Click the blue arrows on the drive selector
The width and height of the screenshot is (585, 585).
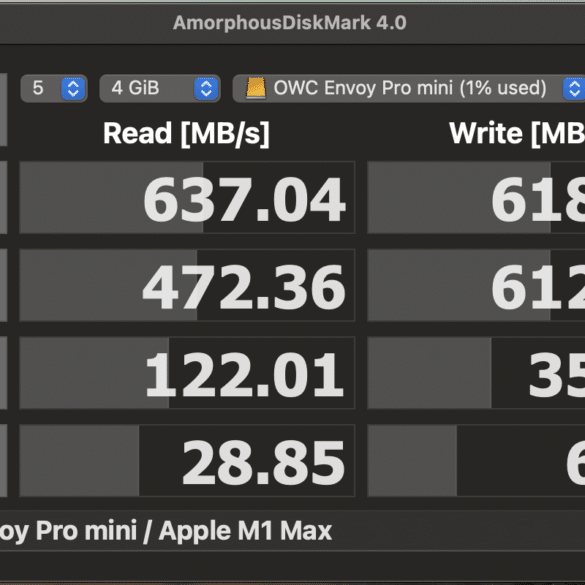tap(574, 89)
